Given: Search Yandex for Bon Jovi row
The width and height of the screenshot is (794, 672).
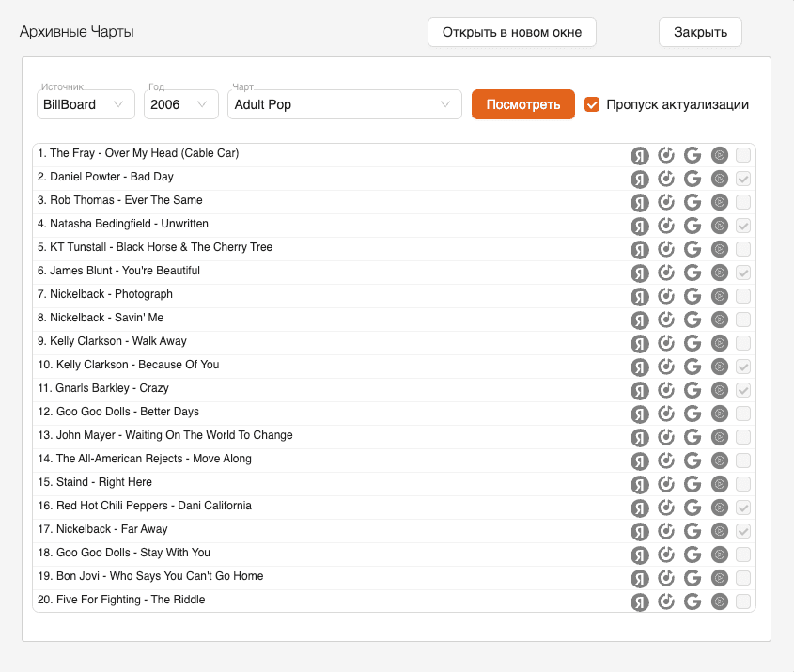Looking at the screenshot, I should (x=640, y=579).
